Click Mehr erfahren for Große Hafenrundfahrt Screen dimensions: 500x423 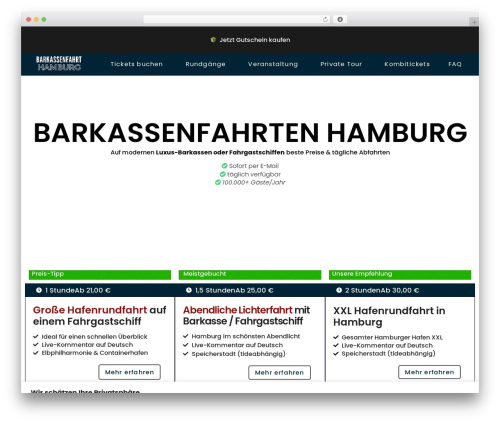pos(129,372)
